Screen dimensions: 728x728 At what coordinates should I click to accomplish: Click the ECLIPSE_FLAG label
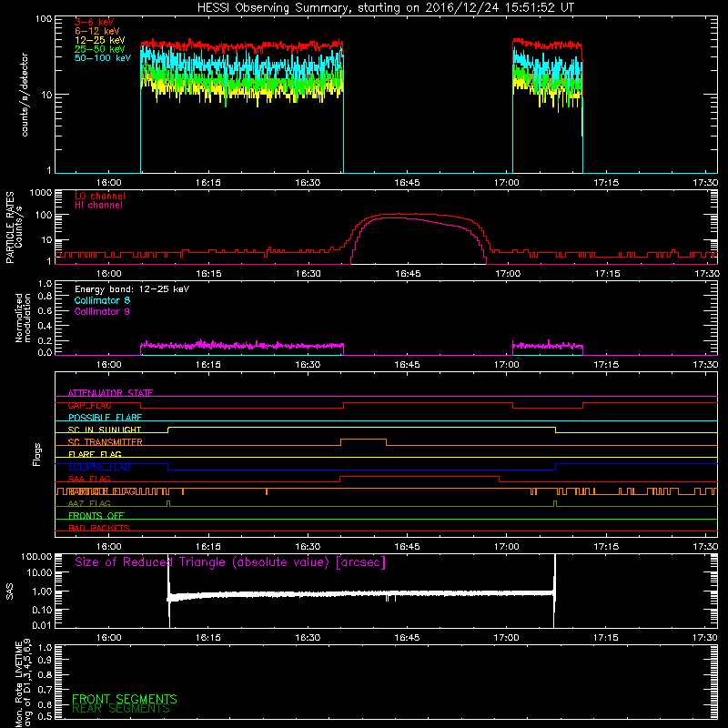99,467
